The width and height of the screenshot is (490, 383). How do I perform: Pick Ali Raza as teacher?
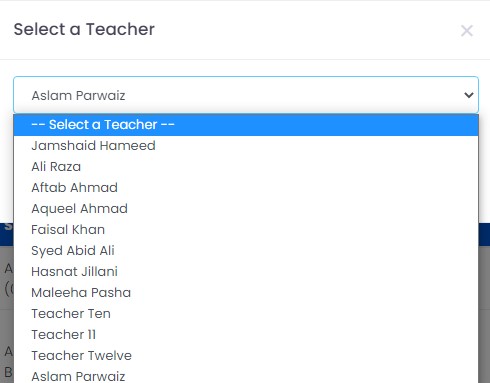[x=246, y=167]
